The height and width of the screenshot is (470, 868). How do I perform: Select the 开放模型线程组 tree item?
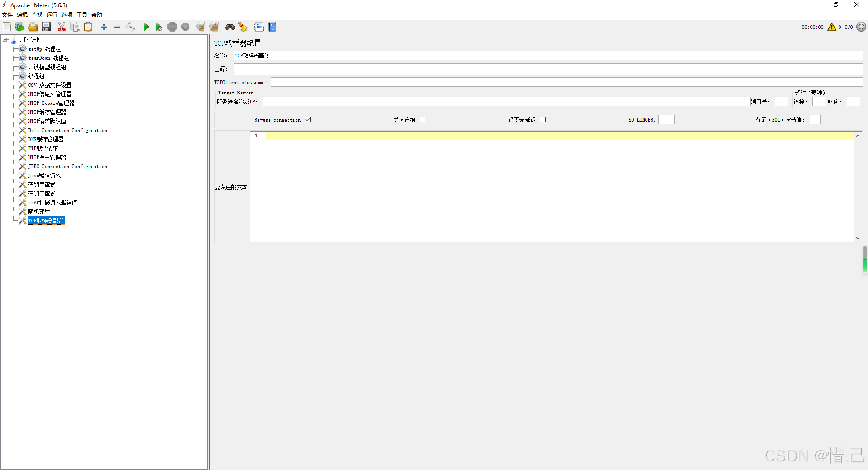[x=47, y=67]
